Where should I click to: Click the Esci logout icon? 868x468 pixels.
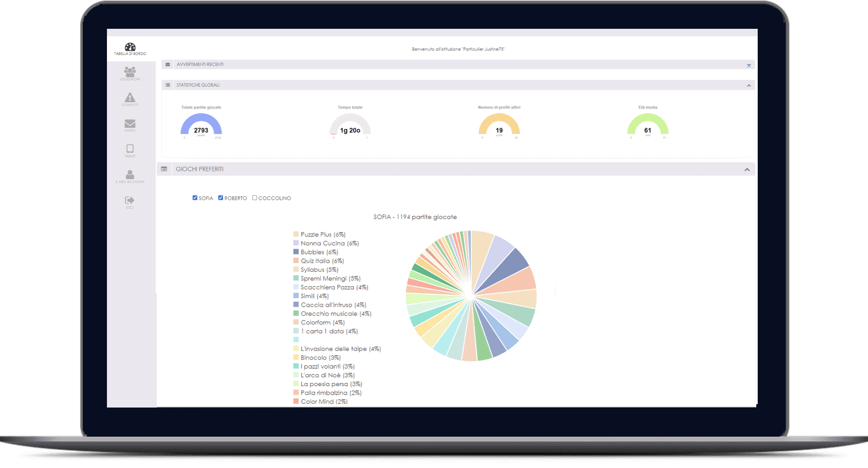[x=129, y=200]
